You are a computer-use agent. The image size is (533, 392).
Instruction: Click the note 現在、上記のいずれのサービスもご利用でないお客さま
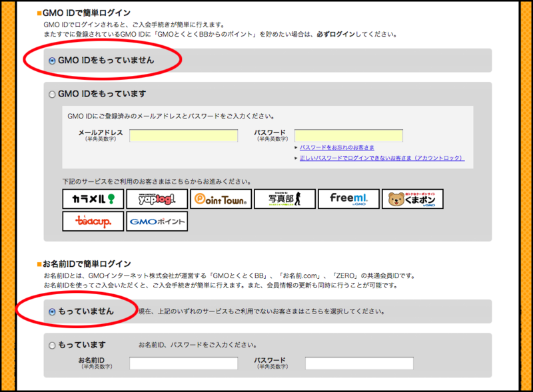click(261, 311)
